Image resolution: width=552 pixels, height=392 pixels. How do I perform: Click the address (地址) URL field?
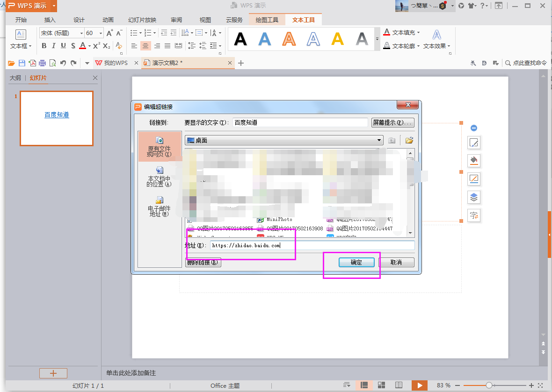(x=312, y=245)
